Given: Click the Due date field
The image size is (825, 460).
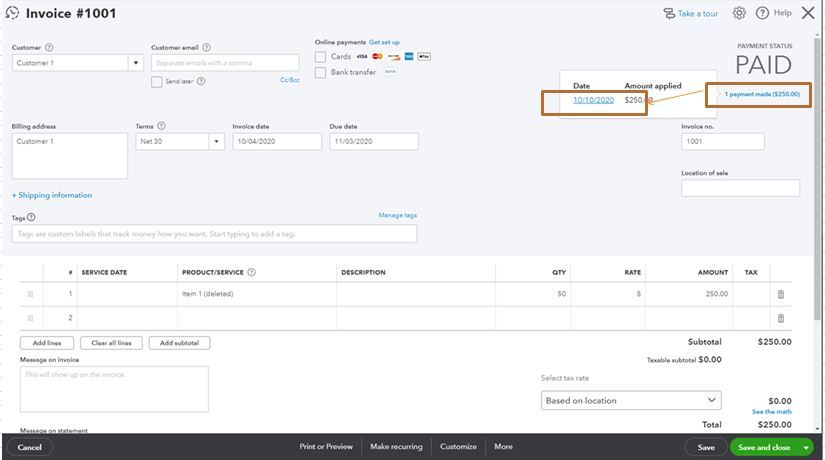Looking at the screenshot, I should 374,142.
